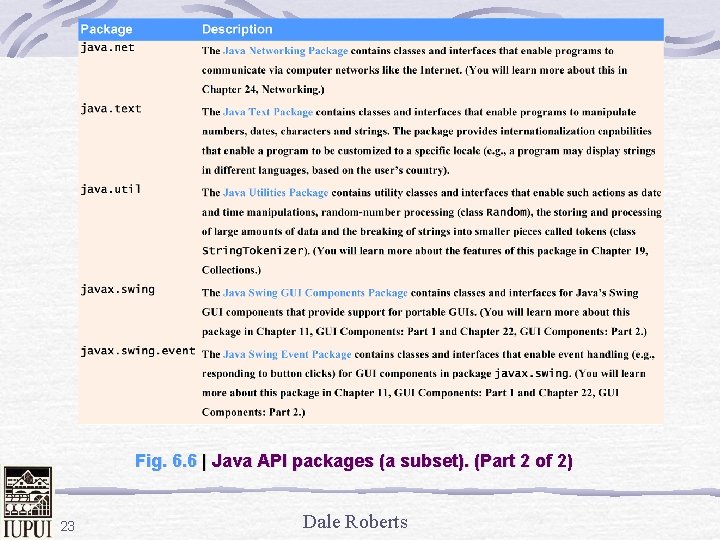Image resolution: width=720 pixels, height=540 pixels.
Task: Click caption "Java API packages (a subset)"
Action: pos(339,461)
